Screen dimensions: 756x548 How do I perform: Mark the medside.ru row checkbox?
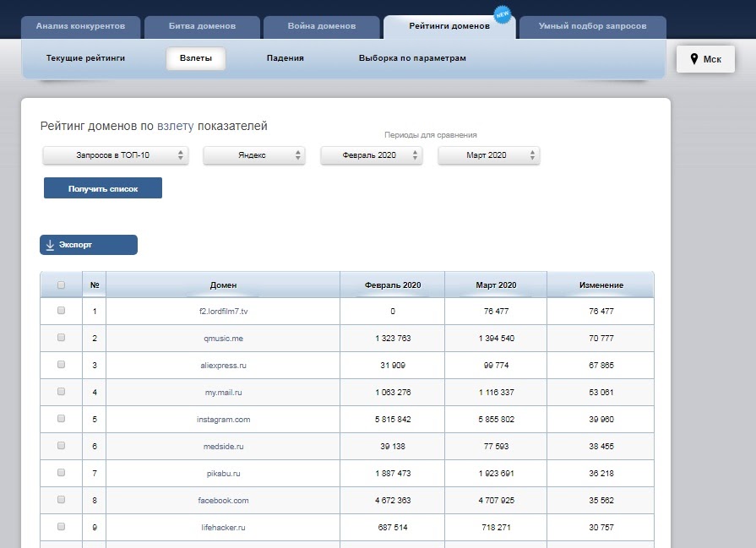[x=61, y=445]
